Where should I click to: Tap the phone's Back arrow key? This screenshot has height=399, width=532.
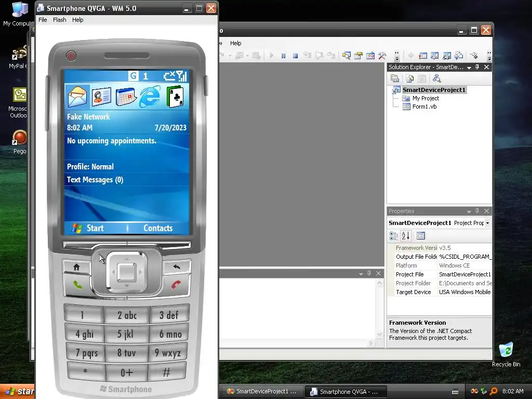click(x=177, y=267)
